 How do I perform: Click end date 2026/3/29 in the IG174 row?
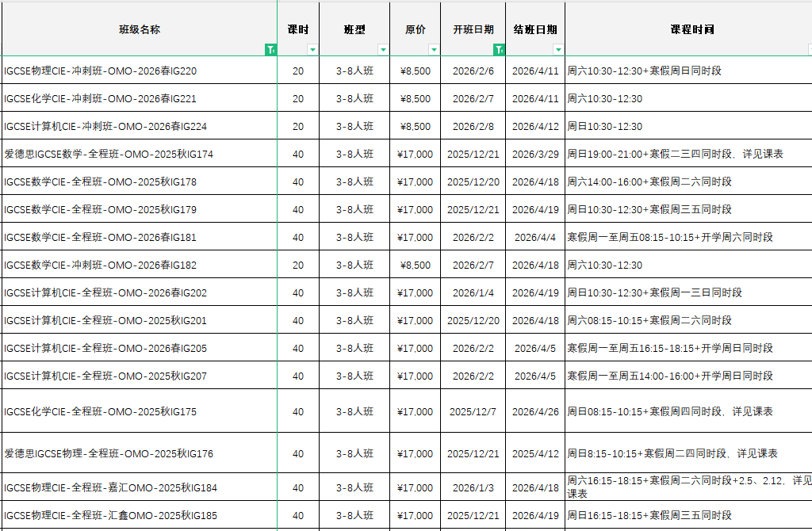coord(535,155)
